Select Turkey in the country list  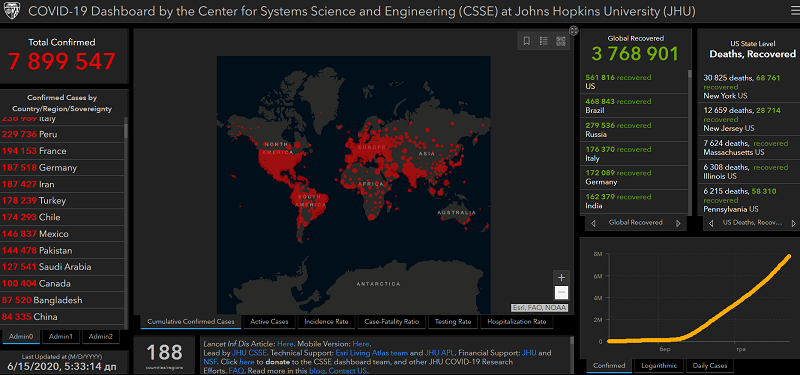click(x=62, y=201)
